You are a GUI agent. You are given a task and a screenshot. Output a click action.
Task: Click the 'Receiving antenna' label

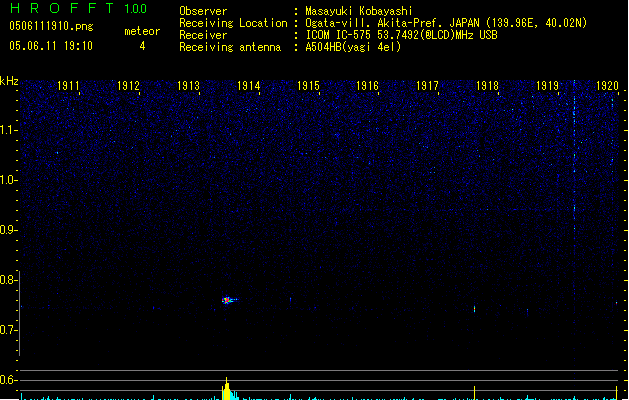(x=230, y=47)
